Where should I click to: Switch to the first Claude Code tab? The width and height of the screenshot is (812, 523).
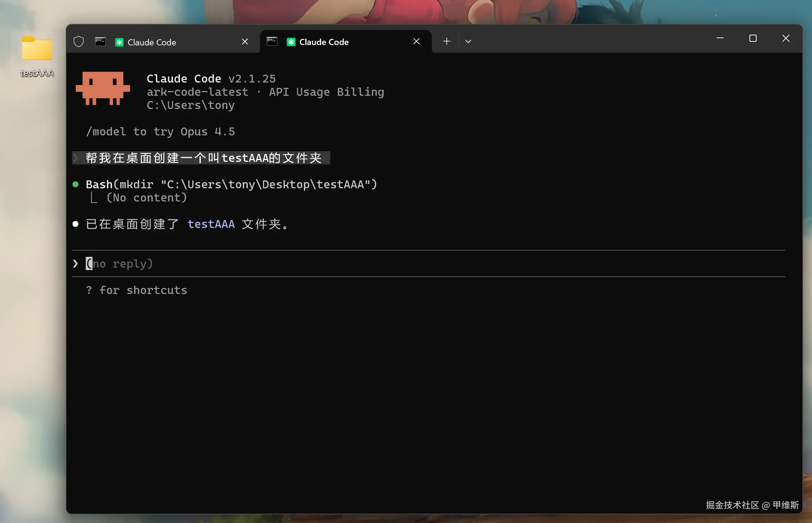152,42
